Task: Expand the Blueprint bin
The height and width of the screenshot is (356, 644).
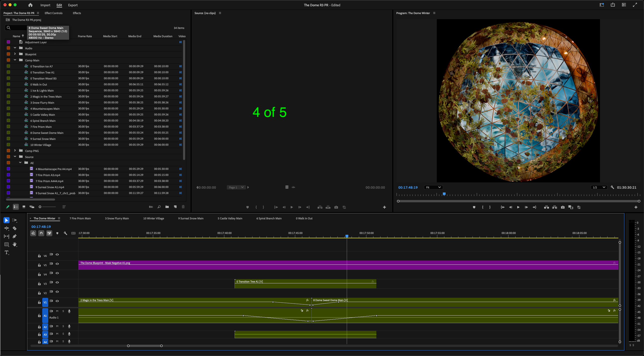Action: pos(15,54)
